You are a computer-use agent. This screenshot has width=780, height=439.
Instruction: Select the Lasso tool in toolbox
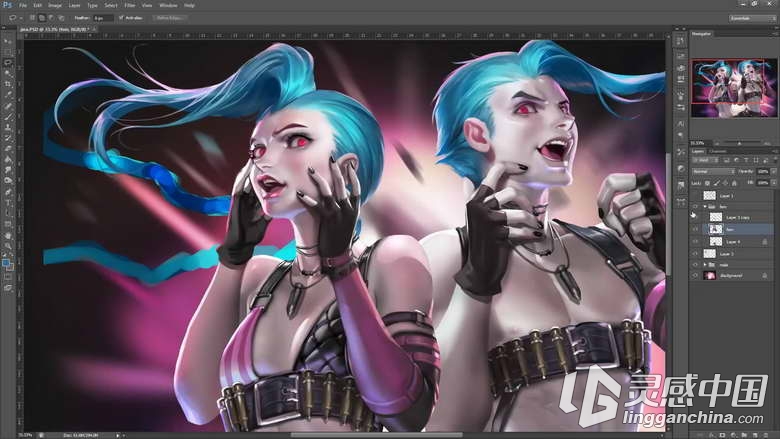(8, 62)
